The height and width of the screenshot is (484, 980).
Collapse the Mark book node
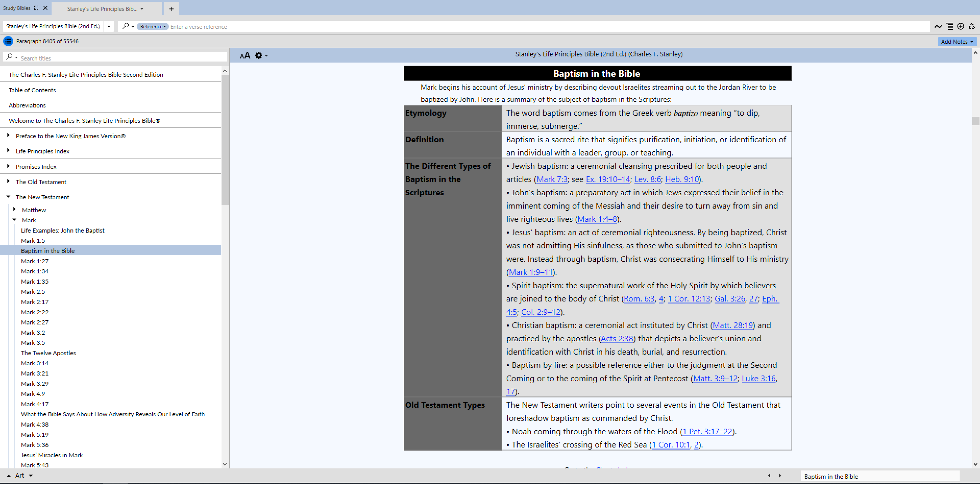(x=15, y=220)
